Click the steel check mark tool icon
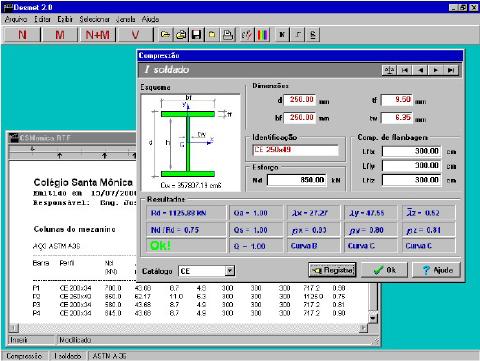This screenshot has width=480, height=361. click(x=247, y=35)
